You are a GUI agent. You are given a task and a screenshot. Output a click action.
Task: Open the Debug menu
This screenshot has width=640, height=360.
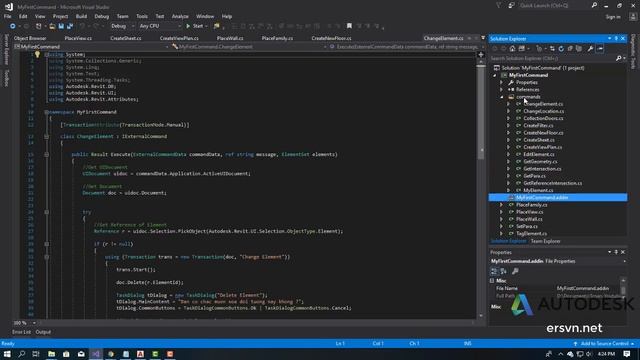tap(102, 16)
